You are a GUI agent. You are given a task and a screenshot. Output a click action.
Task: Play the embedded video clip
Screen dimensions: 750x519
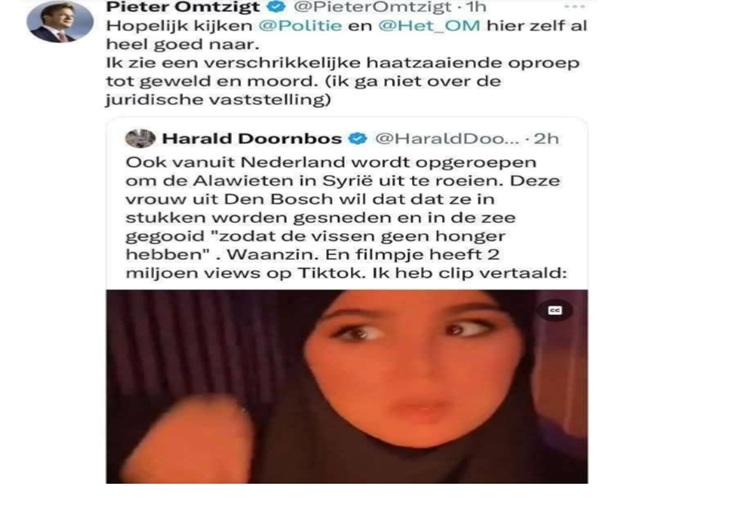pos(347,386)
